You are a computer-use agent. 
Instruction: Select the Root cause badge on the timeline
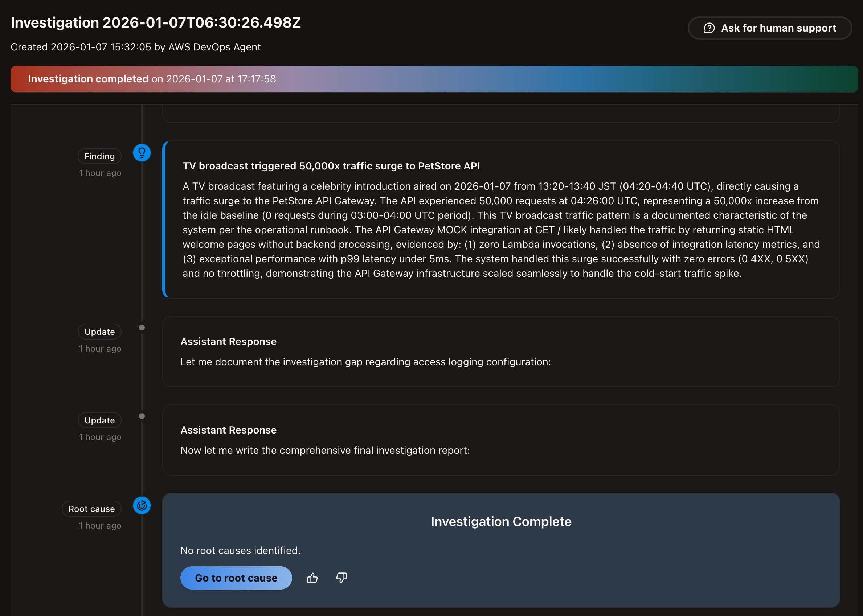tap(91, 509)
